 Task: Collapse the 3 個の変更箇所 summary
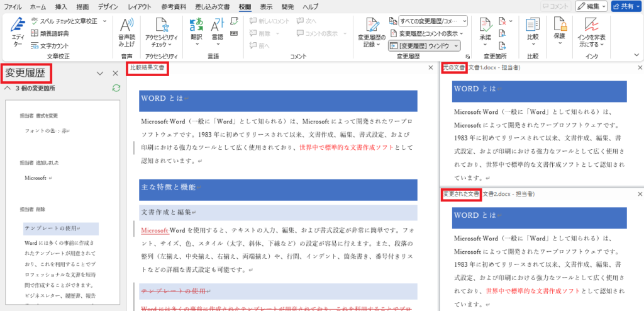point(6,88)
